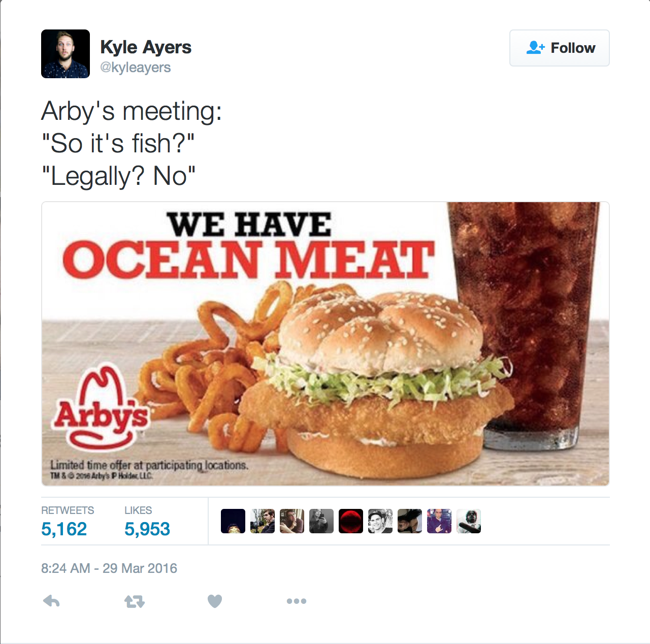Open the fourth grayscale woman avatar
This screenshot has height=644, width=650.
(321, 521)
